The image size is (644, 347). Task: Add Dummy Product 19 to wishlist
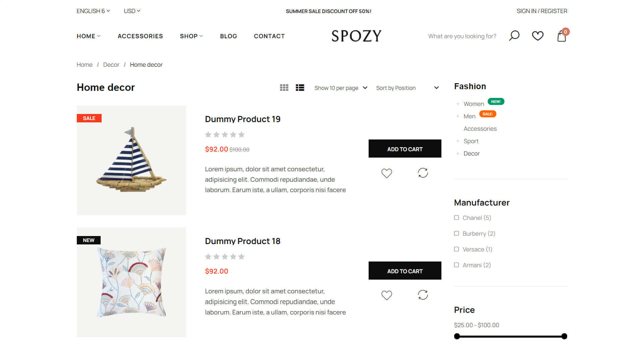coord(386,173)
